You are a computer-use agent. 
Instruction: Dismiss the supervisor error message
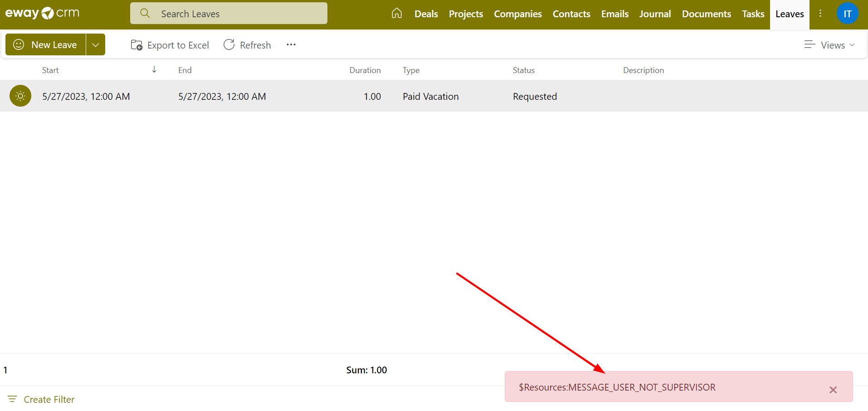(x=833, y=390)
